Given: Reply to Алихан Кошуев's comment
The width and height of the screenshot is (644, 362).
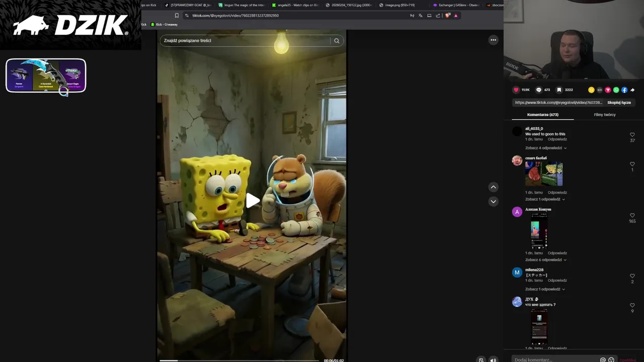Looking at the screenshot, I should 557,253.
